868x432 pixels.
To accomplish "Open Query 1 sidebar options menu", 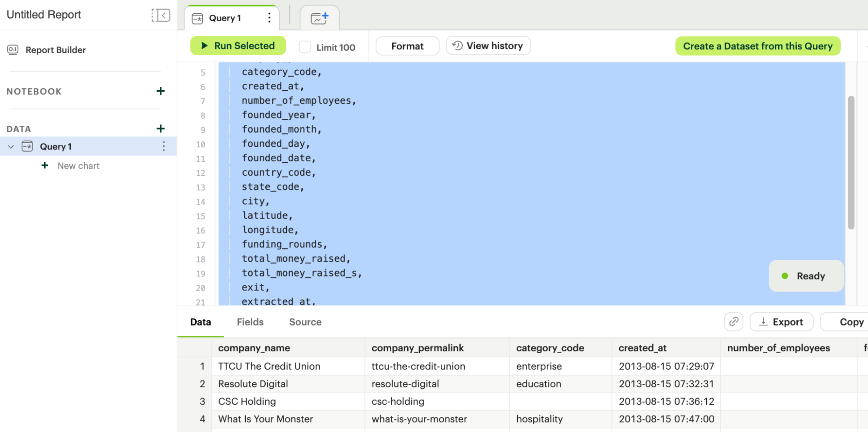I will (164, 146).
